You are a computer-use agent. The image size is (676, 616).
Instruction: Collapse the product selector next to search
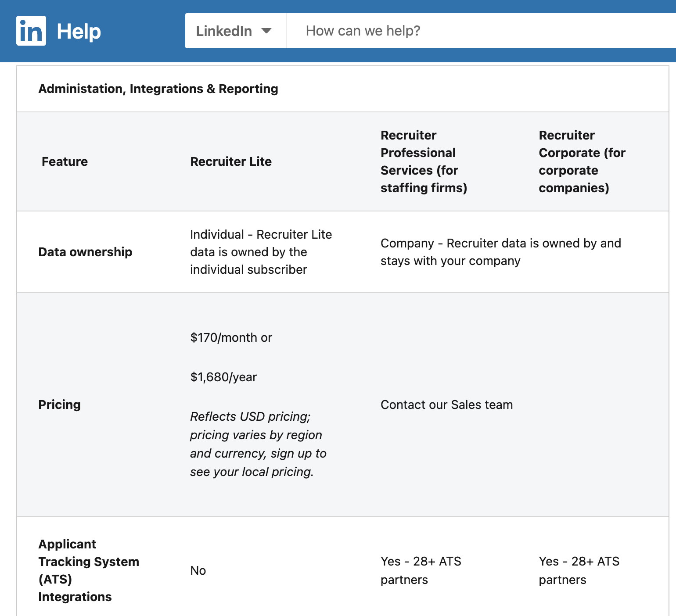[235, 30]
